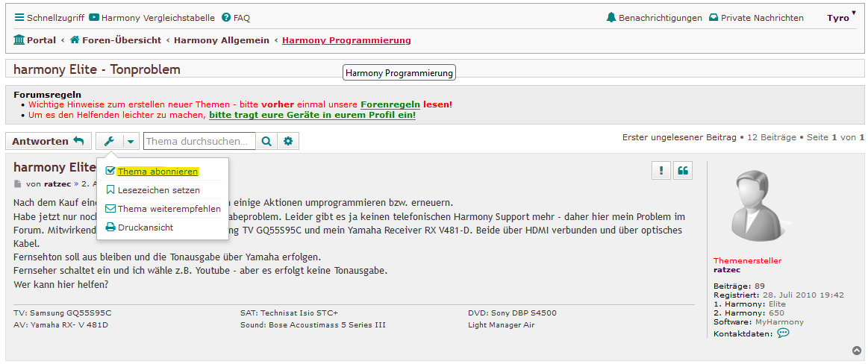Screen dimensions: 868x364
Task: Open advanced search gear icon
Action: [x=289, y=141]
